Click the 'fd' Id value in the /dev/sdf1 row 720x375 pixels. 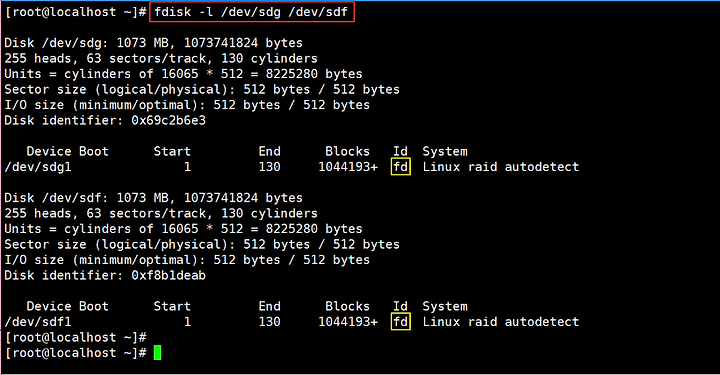point(400,322)
